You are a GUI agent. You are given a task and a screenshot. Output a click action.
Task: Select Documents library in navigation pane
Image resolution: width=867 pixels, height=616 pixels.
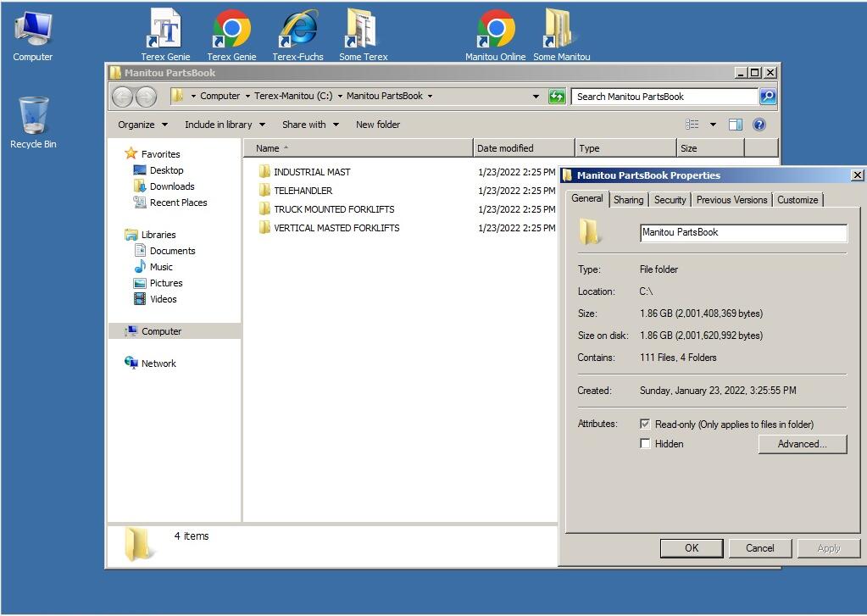click(172, 251)
